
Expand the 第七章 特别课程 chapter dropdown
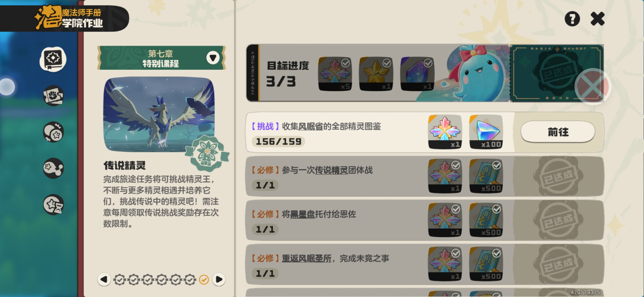click(x=213, y=58)
